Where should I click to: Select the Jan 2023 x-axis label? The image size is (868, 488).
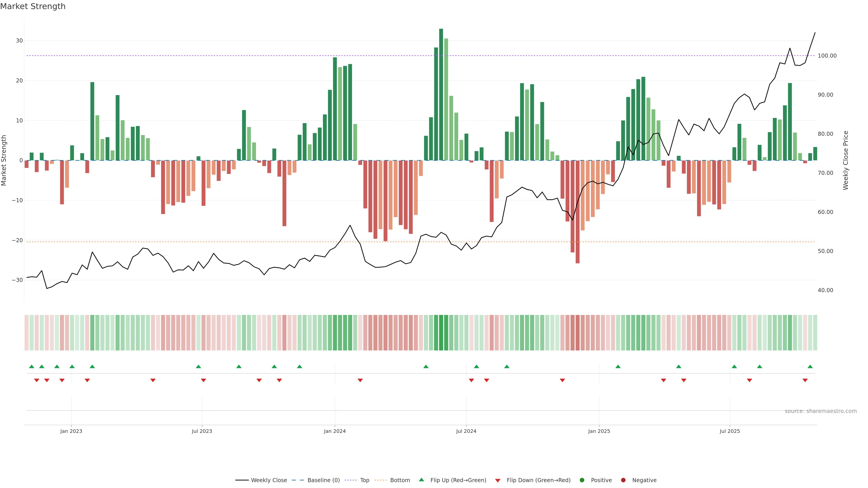click(71, 431)
